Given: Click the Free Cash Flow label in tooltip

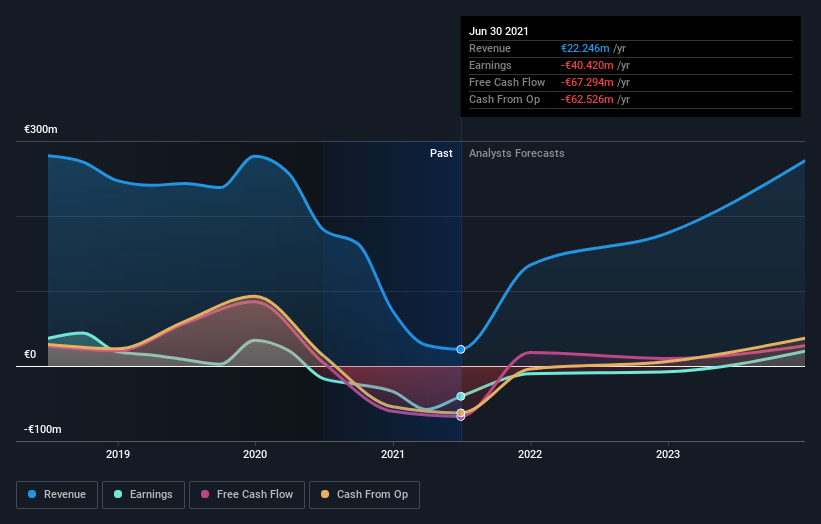Looking at the screenshot, I should click(x=507, y=82).
